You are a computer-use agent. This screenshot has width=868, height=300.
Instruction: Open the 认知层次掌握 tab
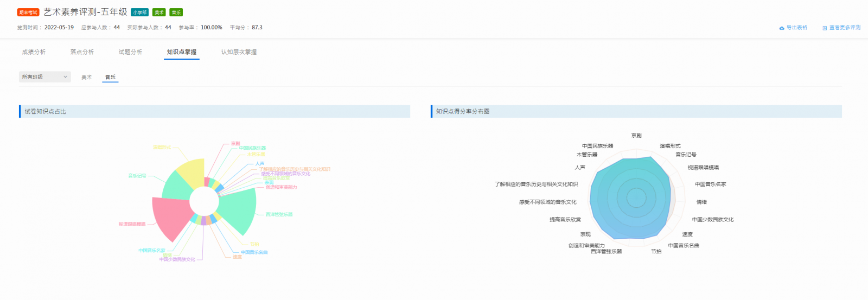[239, 52]
